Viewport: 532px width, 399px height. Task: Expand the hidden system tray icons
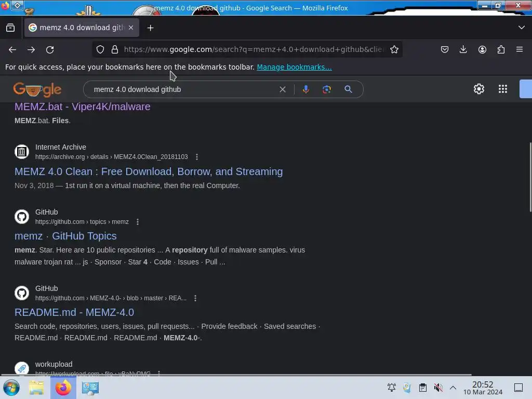pos(453,388)
